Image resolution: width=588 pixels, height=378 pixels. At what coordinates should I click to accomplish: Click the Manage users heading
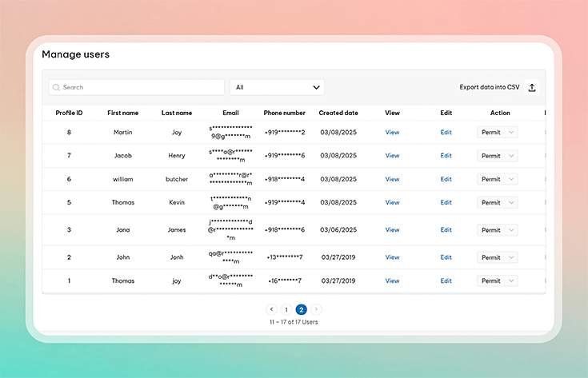click(x=76, y=54)
